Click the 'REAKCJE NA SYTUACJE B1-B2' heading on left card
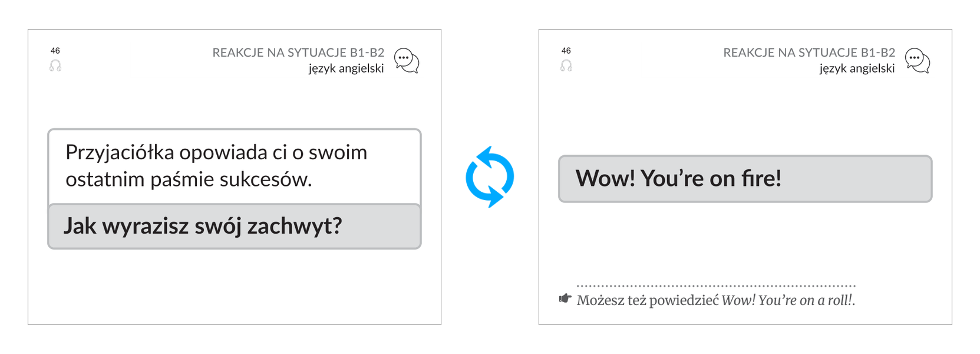The height and width of the screenshot is (354, 980). 298,53
